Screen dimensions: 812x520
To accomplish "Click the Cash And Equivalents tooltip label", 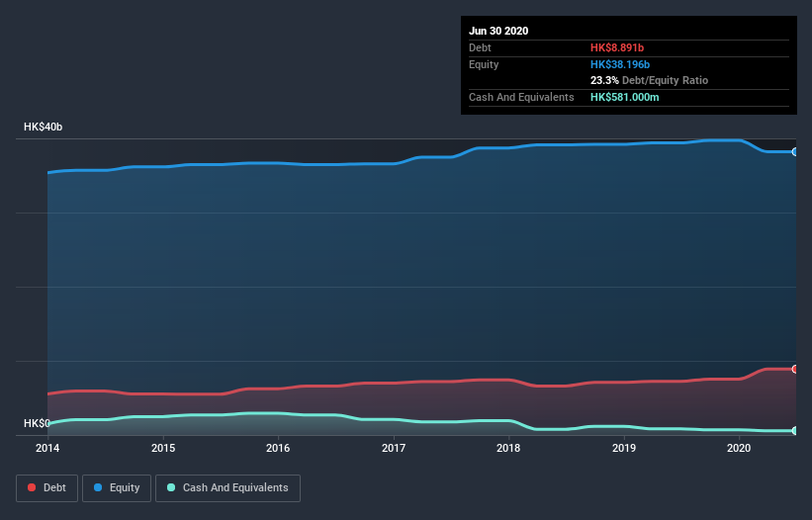I will [521, 97].
